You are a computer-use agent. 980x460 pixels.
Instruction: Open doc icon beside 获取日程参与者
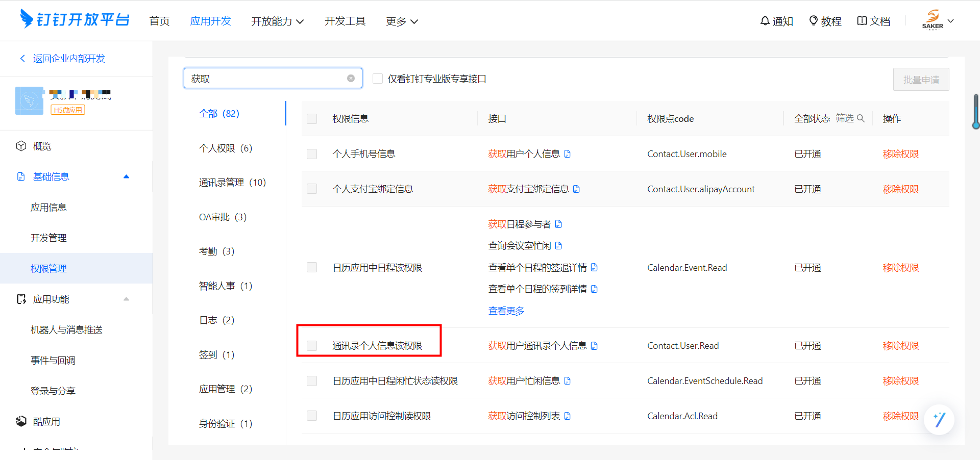point(558,224)
